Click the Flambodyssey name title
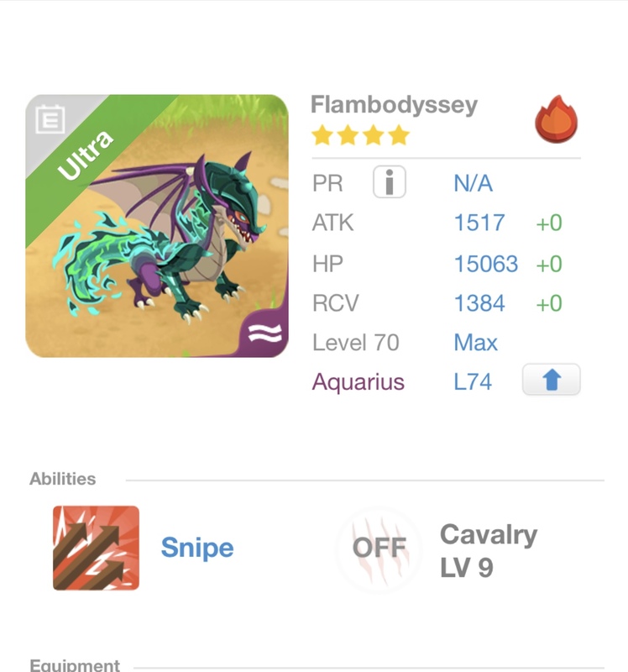The image size is (628, 672). [394, 105]
